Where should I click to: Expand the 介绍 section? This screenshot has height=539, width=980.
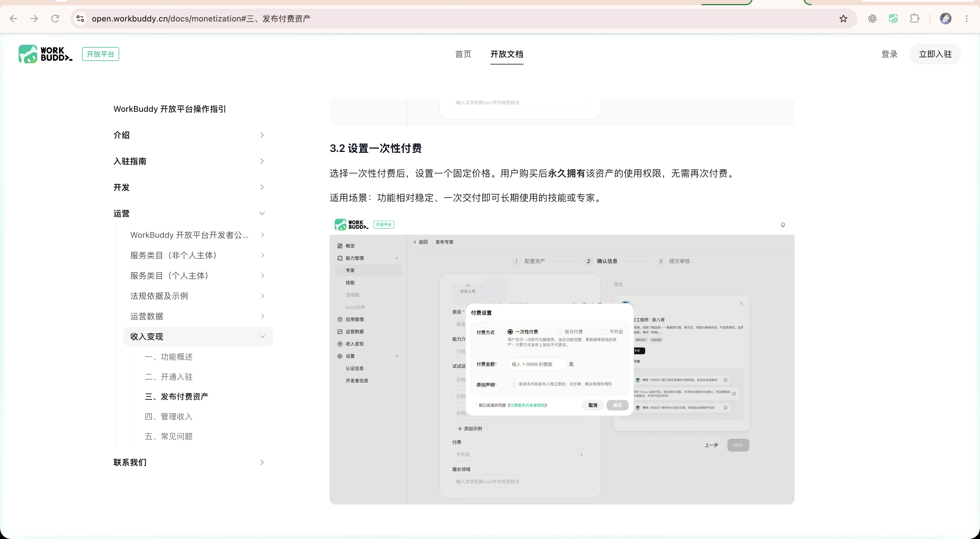click(x=189, y=135)
